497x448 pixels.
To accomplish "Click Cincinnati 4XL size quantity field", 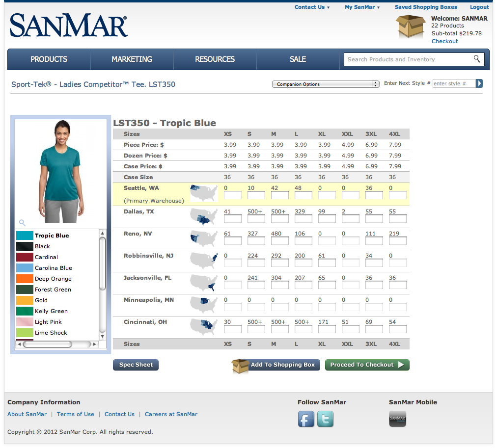I will click(398, 329).
